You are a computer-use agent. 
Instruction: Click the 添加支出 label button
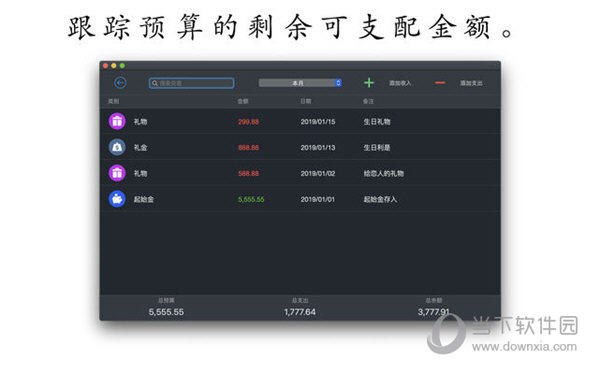tap(471, 83)
